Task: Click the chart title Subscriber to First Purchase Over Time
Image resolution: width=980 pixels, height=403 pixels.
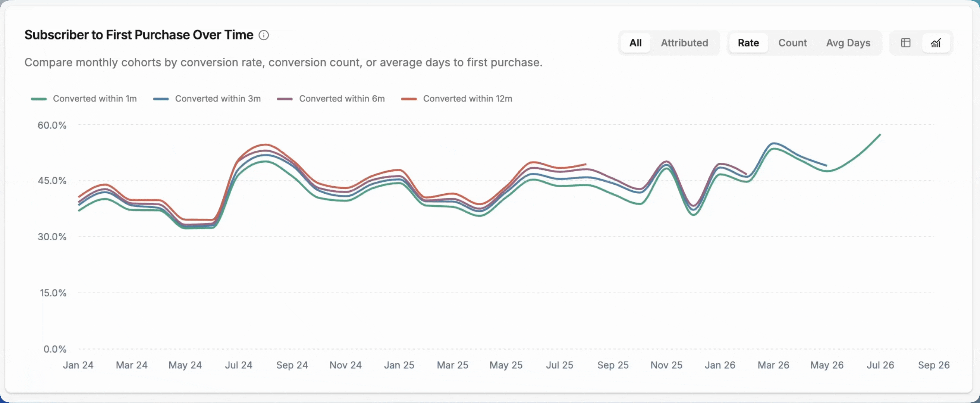Action: [139, 35]
